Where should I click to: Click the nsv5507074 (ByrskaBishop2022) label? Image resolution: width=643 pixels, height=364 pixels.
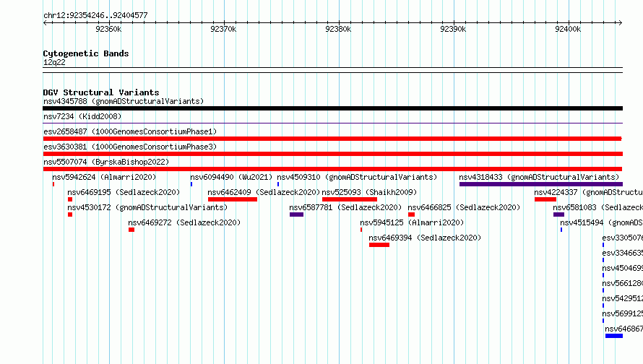pos(106,162)
